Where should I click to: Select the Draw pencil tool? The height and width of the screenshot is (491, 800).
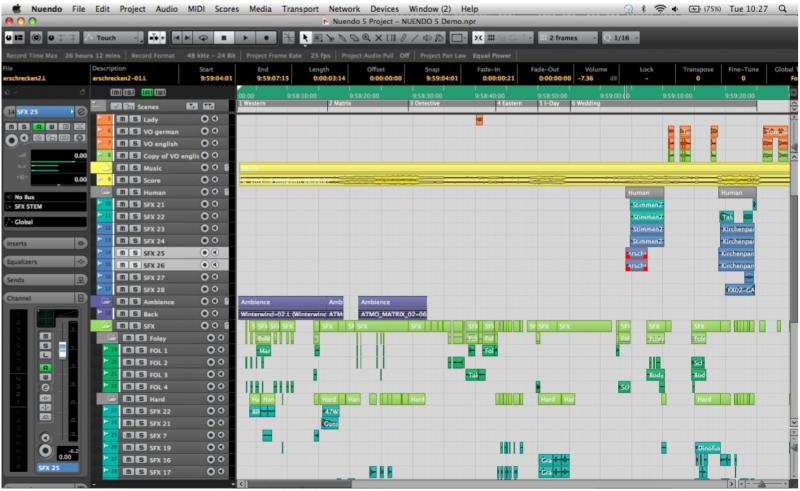pos(403,38)
